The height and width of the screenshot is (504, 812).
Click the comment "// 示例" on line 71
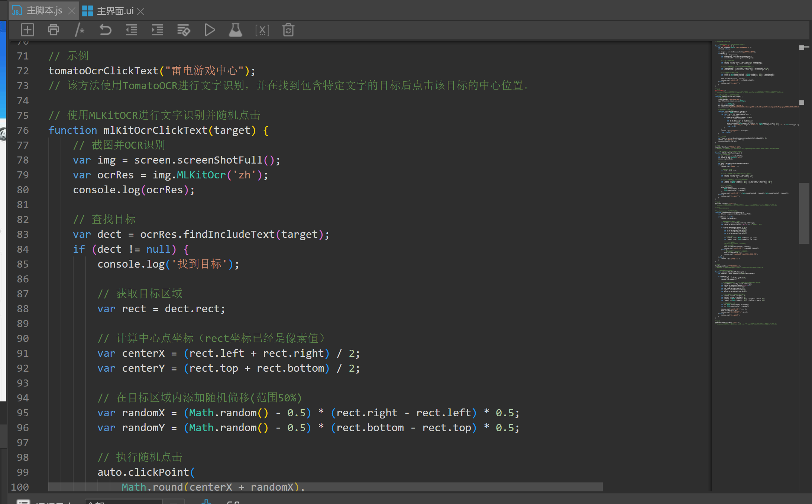coord(69,56)
